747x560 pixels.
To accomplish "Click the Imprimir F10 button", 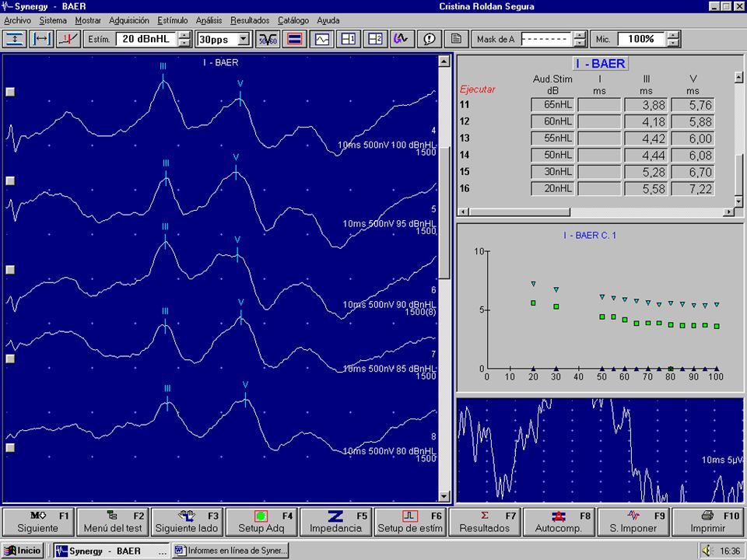I will (x=708, y=522).
